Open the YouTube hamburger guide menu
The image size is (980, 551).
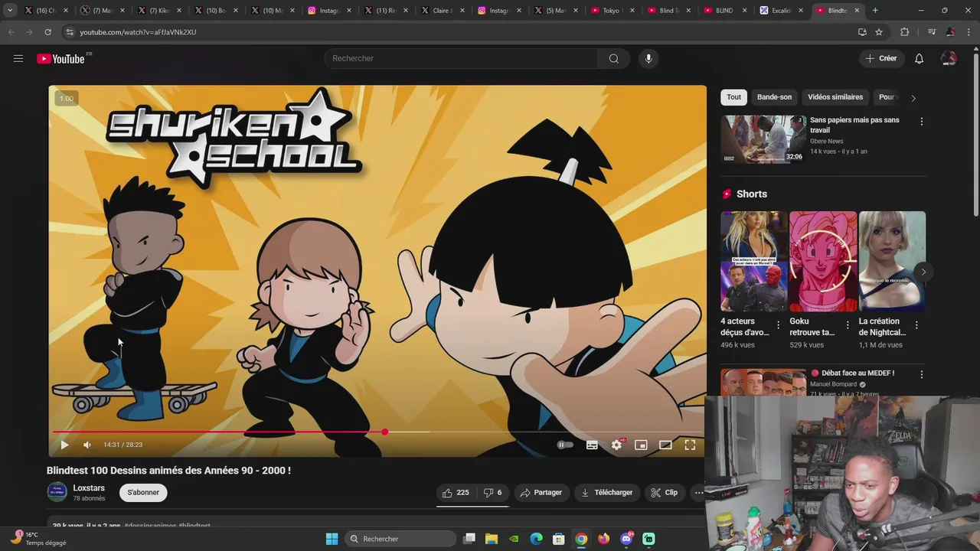tap(18, 58)
